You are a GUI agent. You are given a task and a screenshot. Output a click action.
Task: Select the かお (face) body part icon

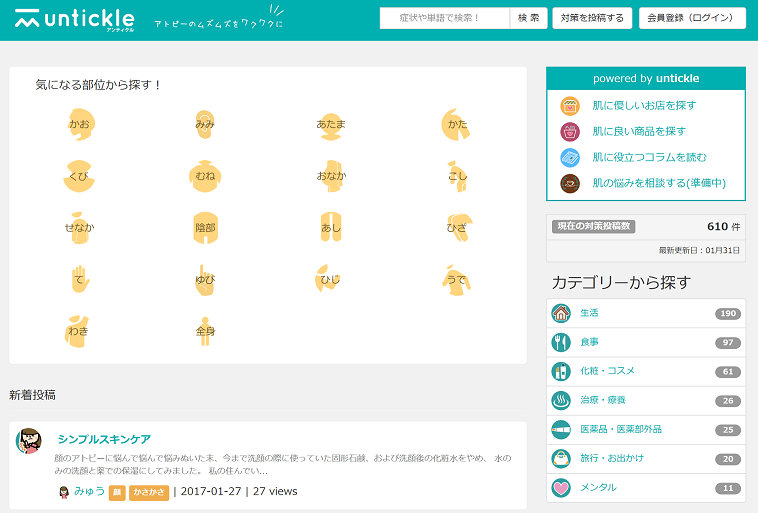pyautogui.click(x=79, y=124)
